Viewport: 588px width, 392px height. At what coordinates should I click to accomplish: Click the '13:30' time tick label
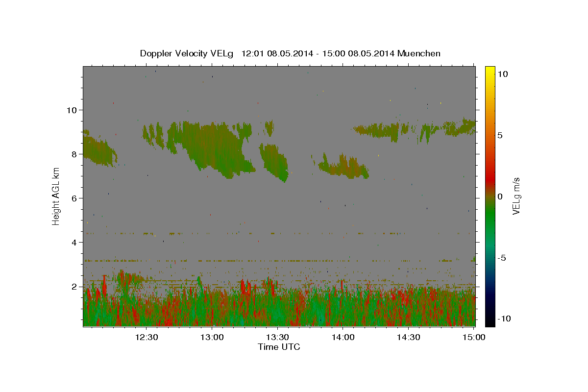point(277,337)
